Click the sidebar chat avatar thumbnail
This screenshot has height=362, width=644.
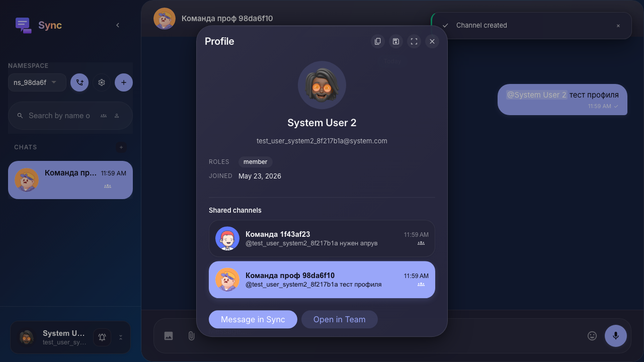27,180
